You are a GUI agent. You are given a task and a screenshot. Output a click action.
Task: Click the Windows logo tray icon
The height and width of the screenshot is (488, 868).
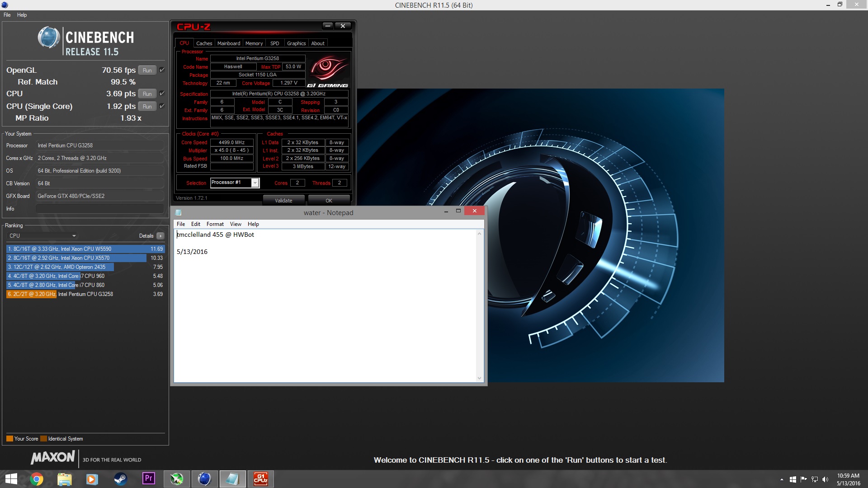(x=793, y=479)
